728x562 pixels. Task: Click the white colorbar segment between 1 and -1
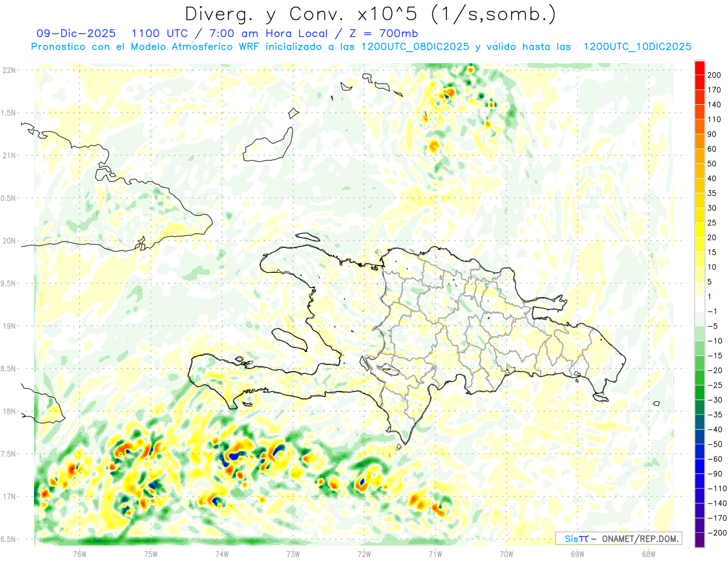click(700, 304)
